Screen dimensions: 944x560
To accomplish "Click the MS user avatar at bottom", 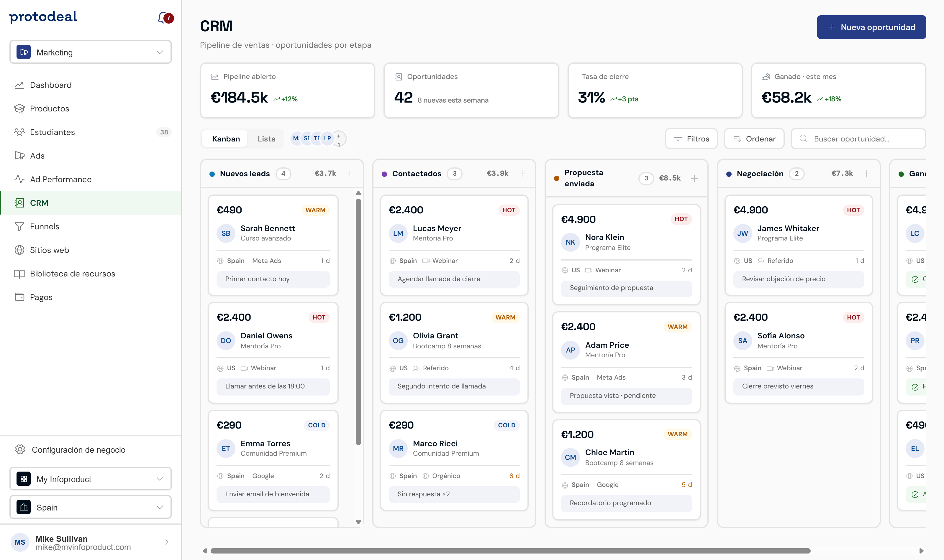I will [x=20, y=542].
